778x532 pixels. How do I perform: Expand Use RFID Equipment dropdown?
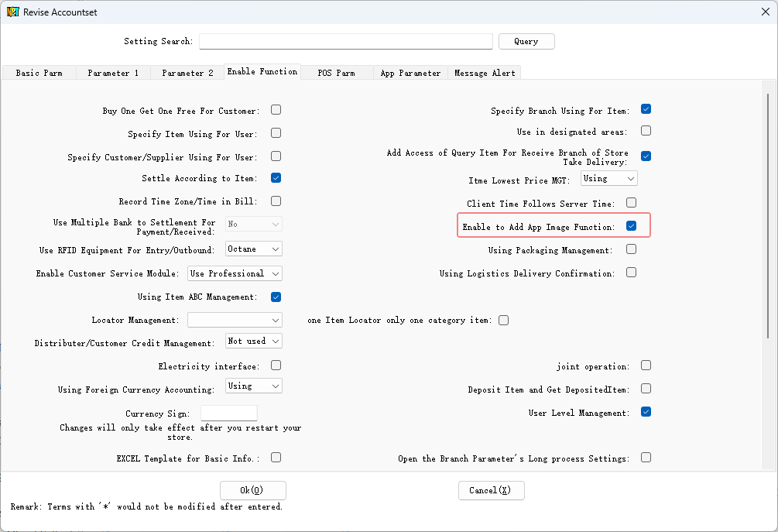(x=254, y=249)
